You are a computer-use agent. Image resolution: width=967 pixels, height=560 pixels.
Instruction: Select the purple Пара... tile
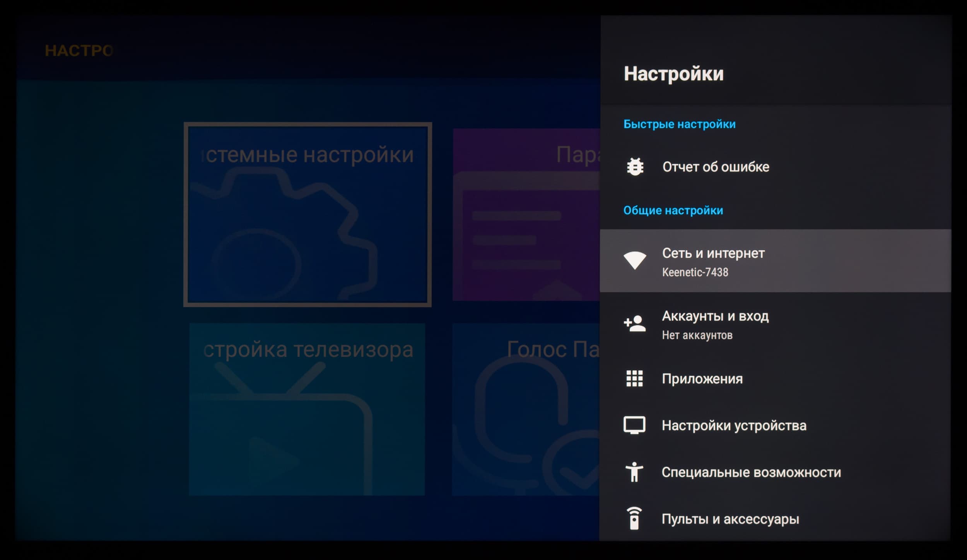tap(526, 215)
